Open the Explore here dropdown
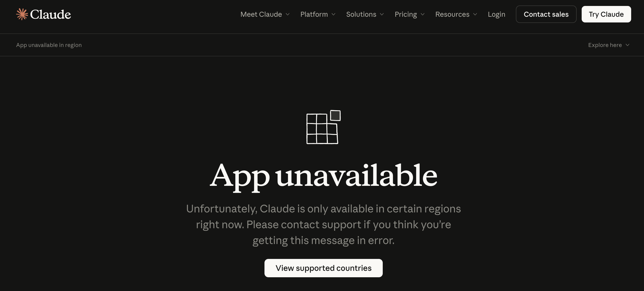This screenshot has height=291, width=644. (x=608, y=45)
